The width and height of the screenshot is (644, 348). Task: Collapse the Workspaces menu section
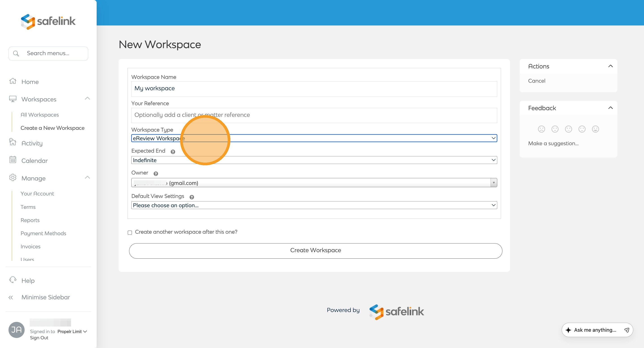(x=87, y=98)
